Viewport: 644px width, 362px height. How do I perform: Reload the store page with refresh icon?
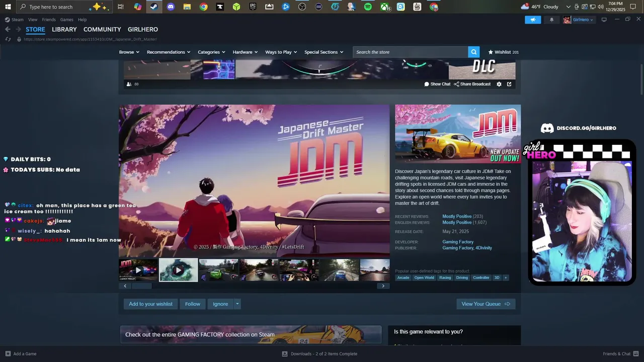coord(8,39)
